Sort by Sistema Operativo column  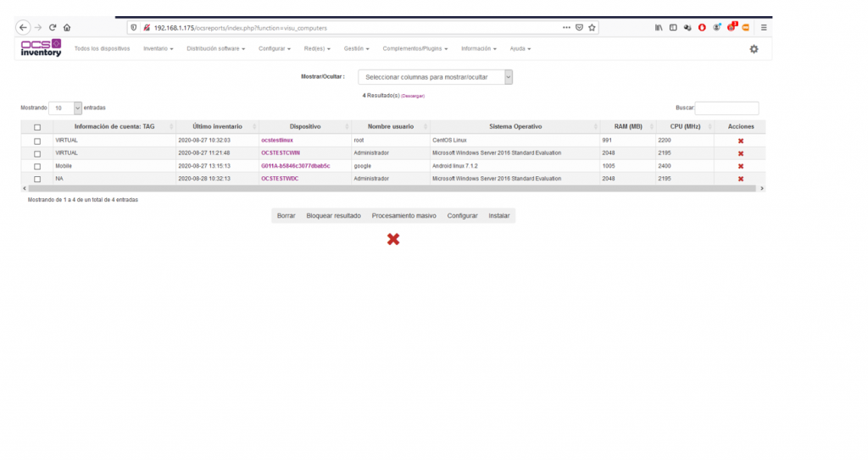[x=515, y=127]
